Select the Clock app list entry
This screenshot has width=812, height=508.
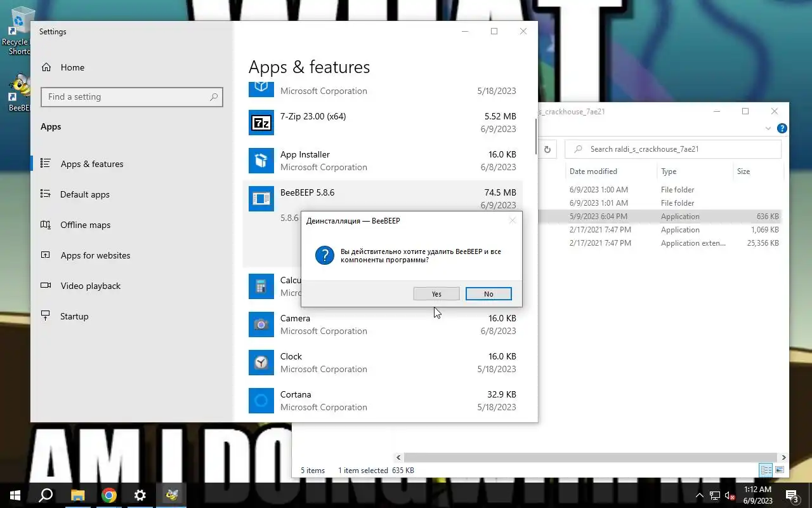click(383, 363)
